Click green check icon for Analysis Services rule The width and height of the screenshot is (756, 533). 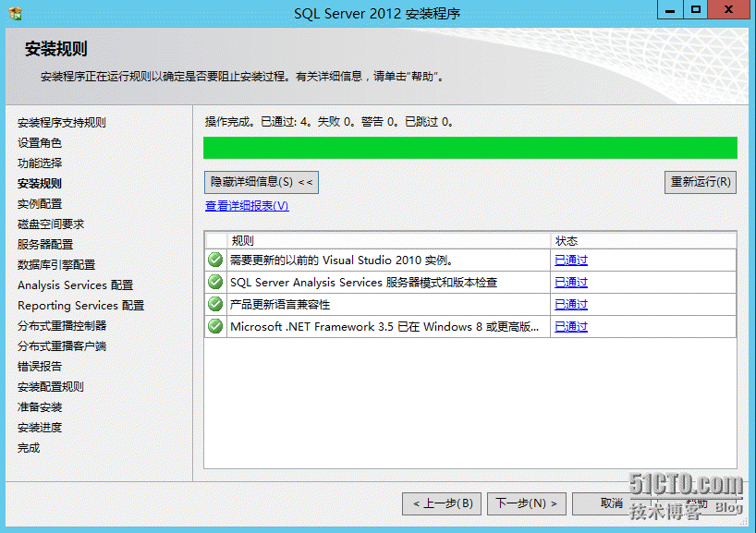[215, 282]
